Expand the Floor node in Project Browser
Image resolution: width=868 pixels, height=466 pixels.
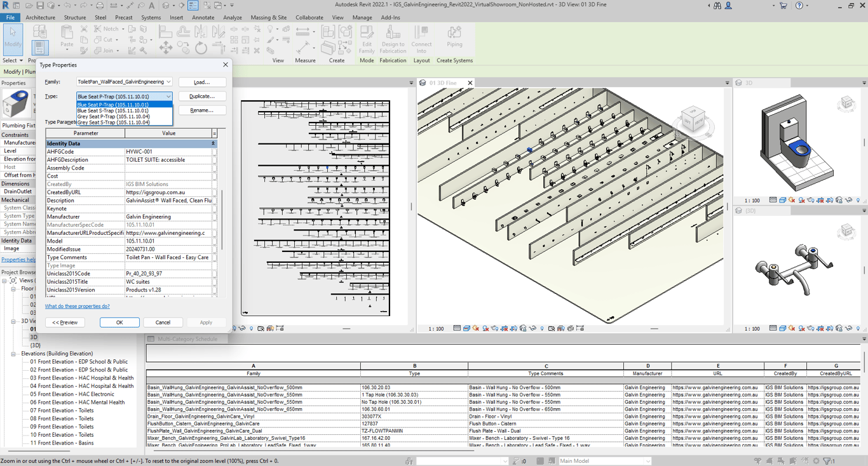[13, 289]
